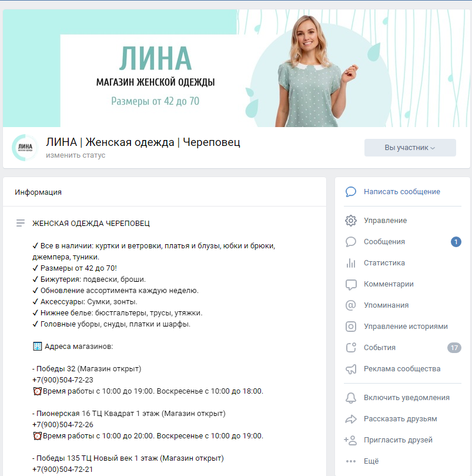Open the События icon
This screenshot has height=476, width=472.
[351, 348]
